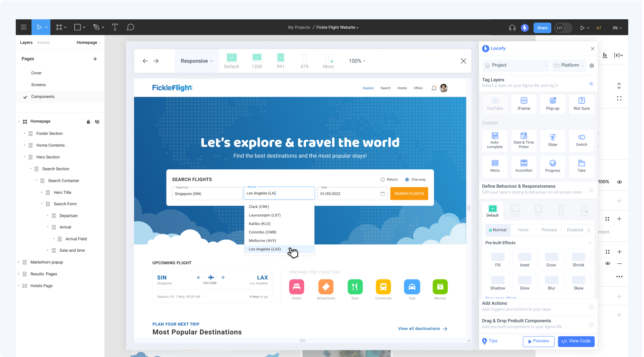
Task: Open the Responsive breakpoint dropdown
Action: coord(196,61)
